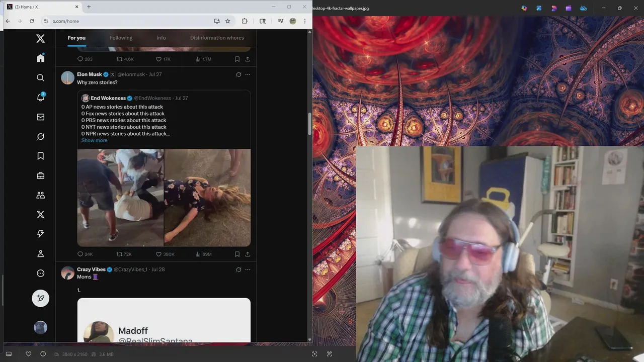The width and height of the screenshot is (644, 362).
Task: Show file info in Photos viewer
Action: (x=43, y=354)
